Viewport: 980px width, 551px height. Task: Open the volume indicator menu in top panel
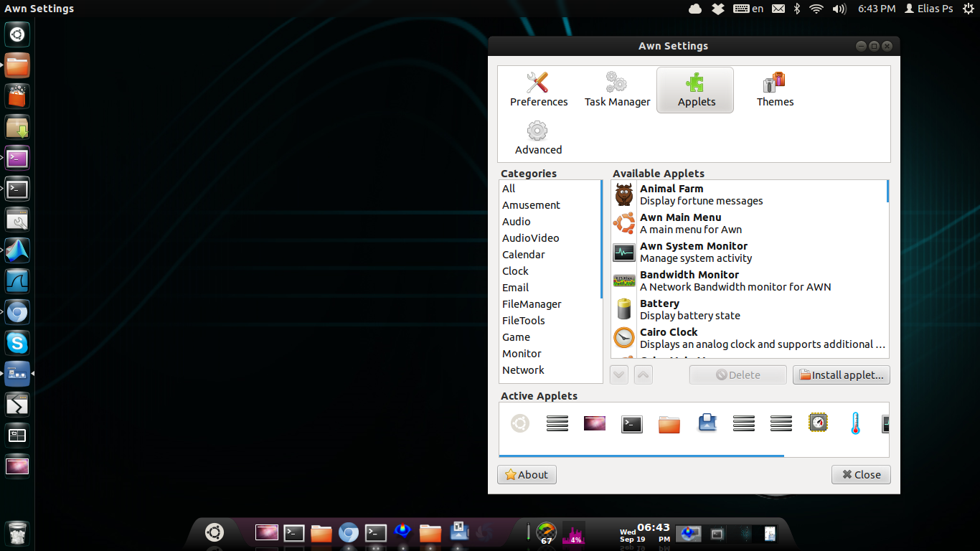(x=839, y=9)
